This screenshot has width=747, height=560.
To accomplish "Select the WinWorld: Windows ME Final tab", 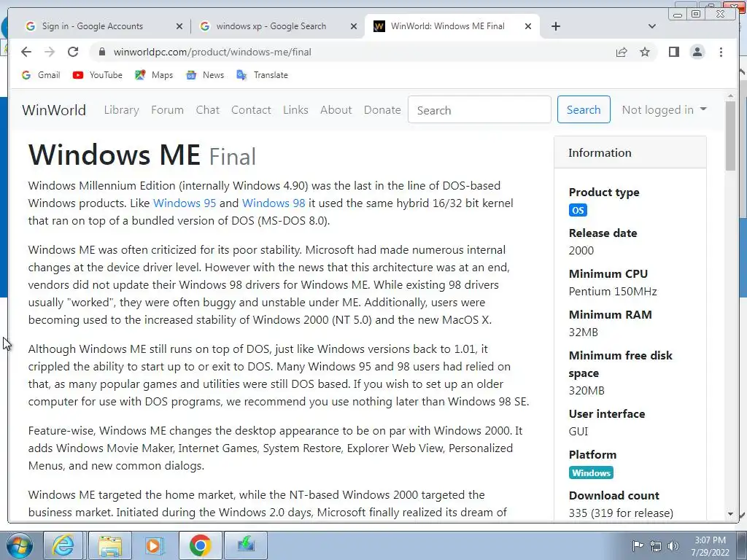I will tap(447, 26).
